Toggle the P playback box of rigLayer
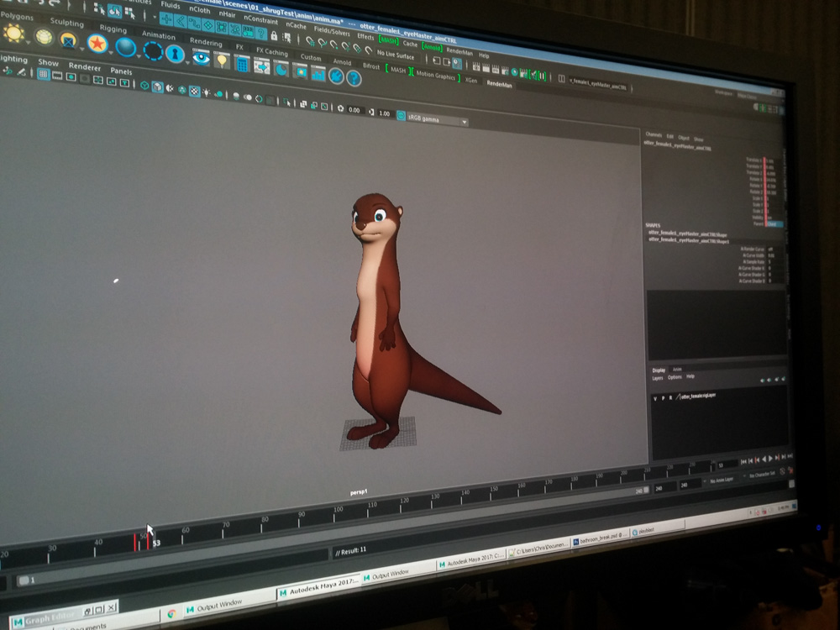840x630 pixels. 663,396
